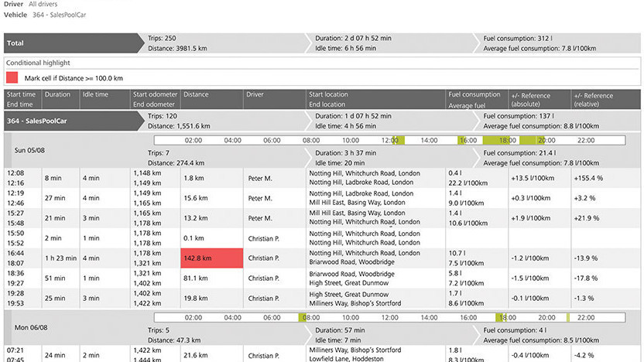Click the 81.1 km distance cell

(196, 278)
